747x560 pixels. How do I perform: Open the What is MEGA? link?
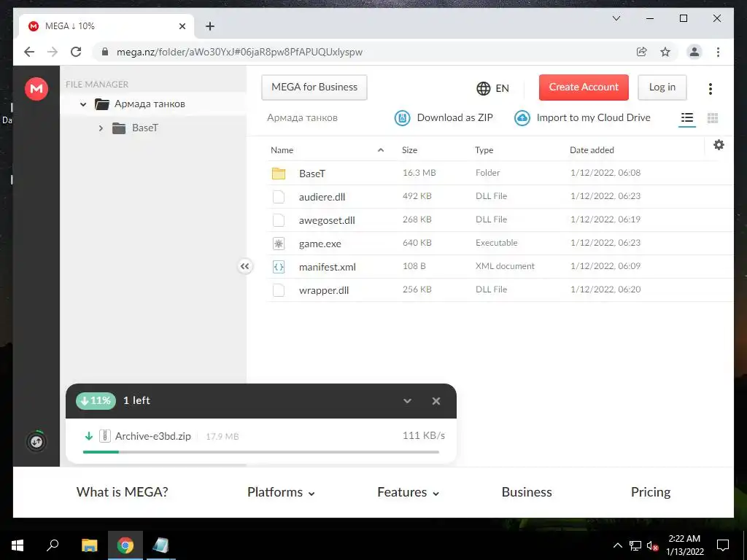coord(122,492)
